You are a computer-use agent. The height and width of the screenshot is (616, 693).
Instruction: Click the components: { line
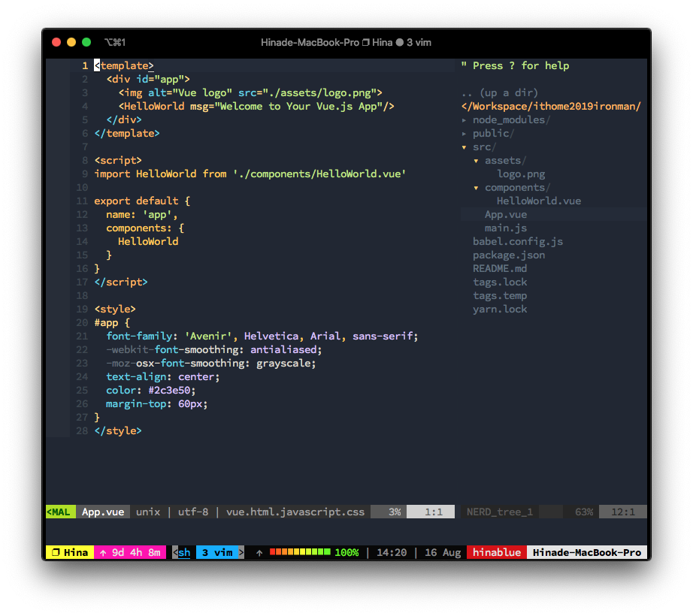point(145,228)
